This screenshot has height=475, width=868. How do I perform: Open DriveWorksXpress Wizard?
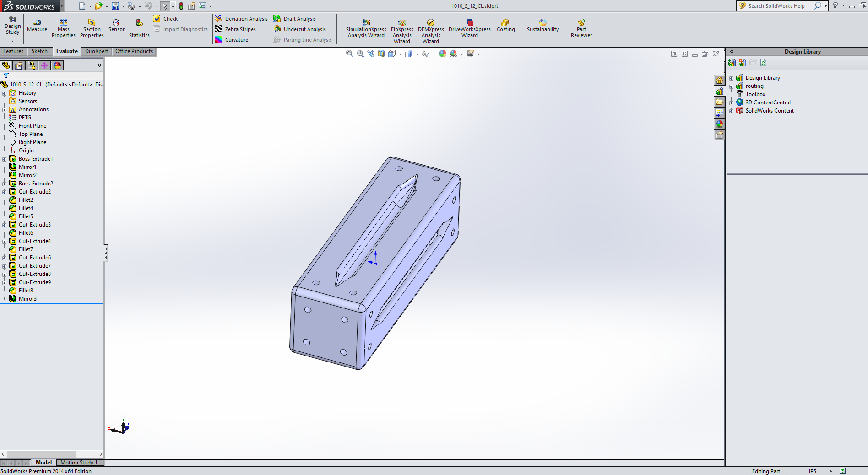[469, 28]
